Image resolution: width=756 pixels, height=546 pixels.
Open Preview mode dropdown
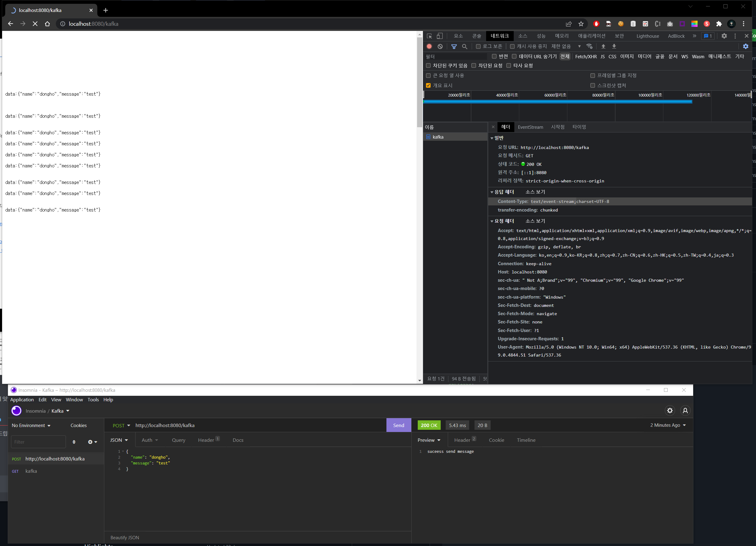point(429,440)
